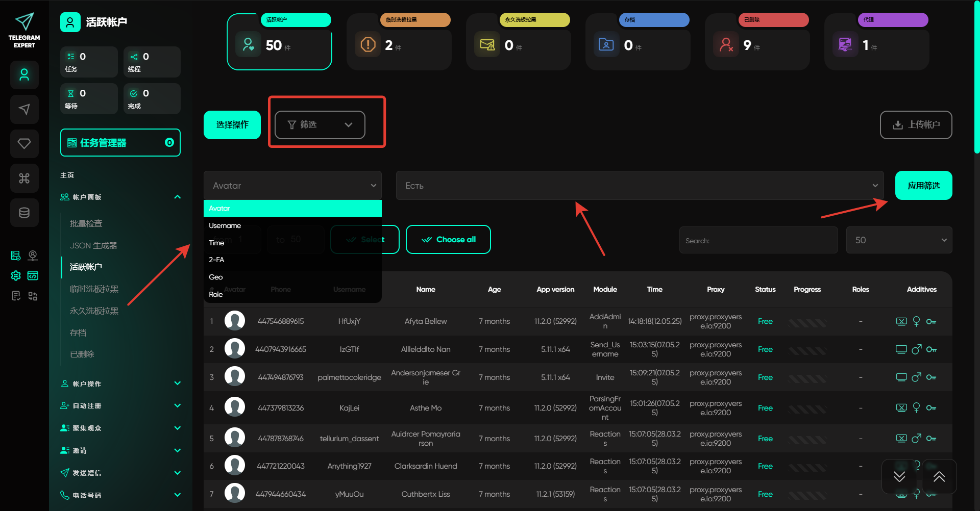The width and height of the screenshot is (980, 511).
Task: Click the Search input field
Action: tap(758, 241)
